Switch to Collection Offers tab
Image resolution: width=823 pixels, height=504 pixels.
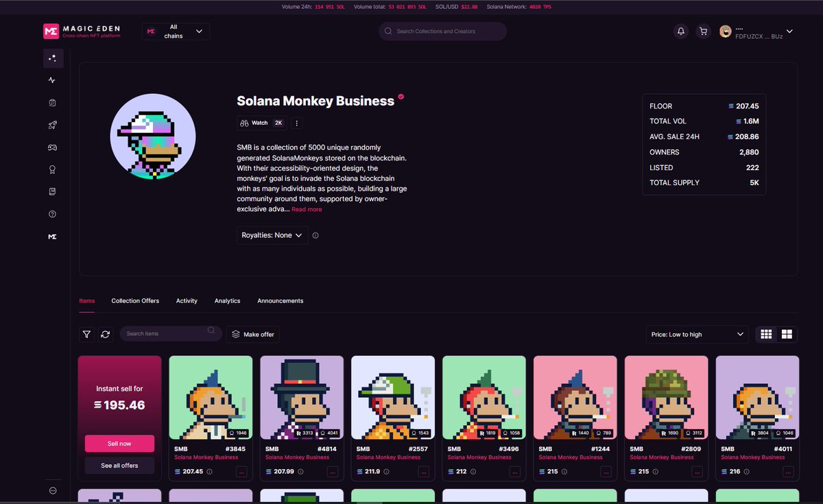point(135,301)
